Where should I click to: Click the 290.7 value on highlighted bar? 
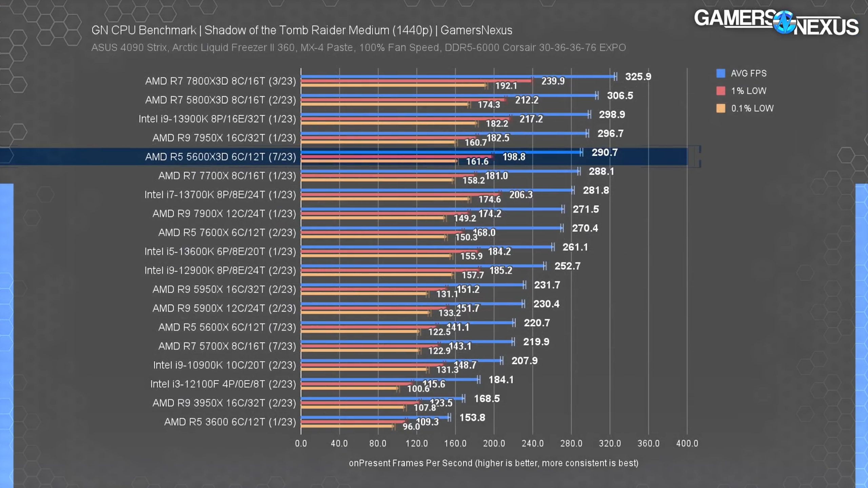(604, 152)
